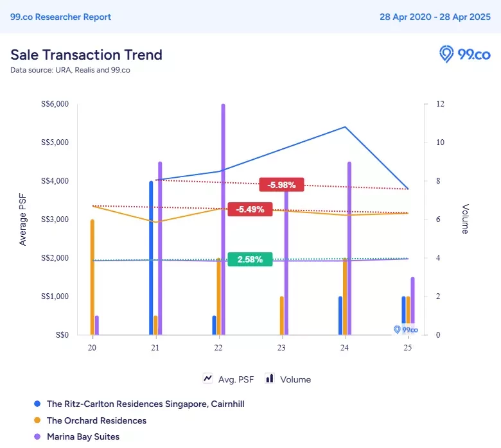Click the -5.49% trend badge
501x448 pixels.
pos(251,209)
